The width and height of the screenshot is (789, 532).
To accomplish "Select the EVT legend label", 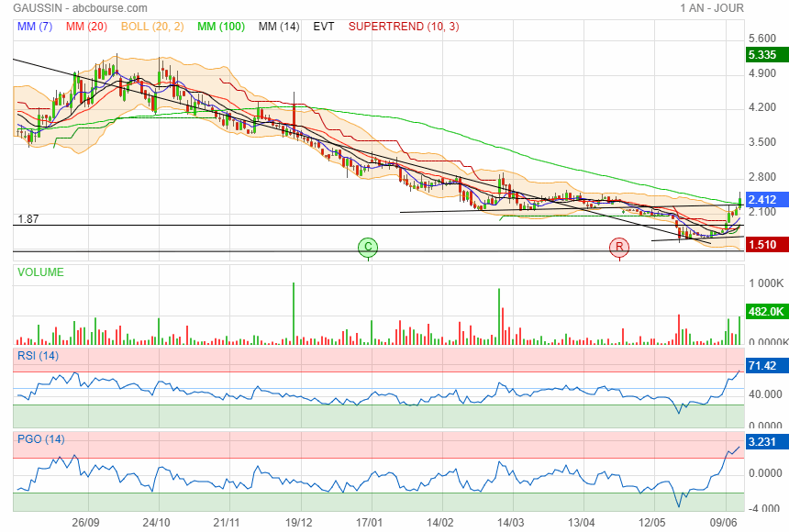I will [324, 27].
